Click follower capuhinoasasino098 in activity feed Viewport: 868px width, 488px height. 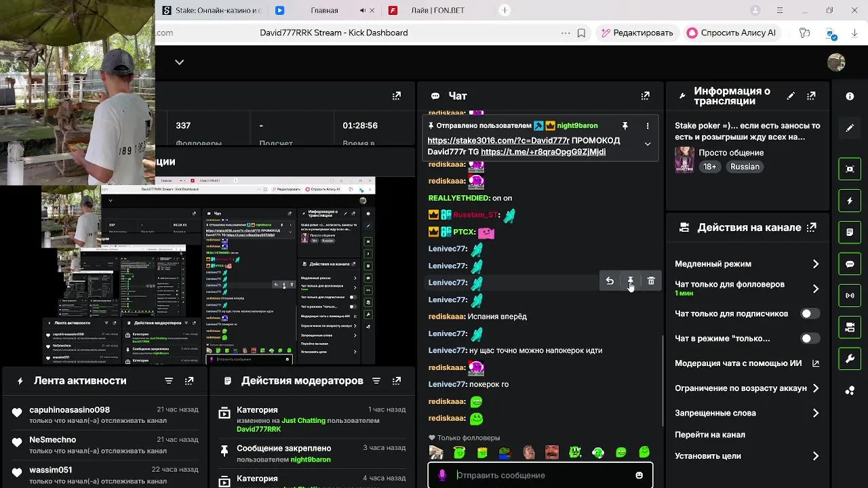(69, 410)
